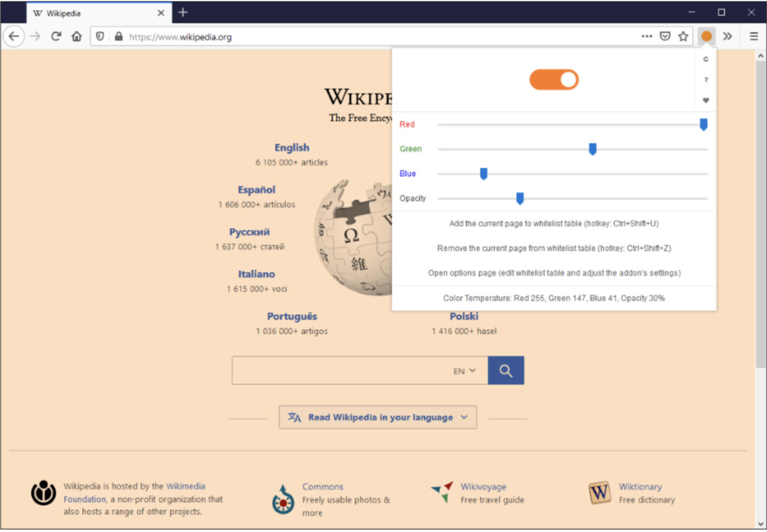This screenshot has width=767, height=532.
Task: Turn off the orange color temperature switch
Action: click(x=554, y=80)
